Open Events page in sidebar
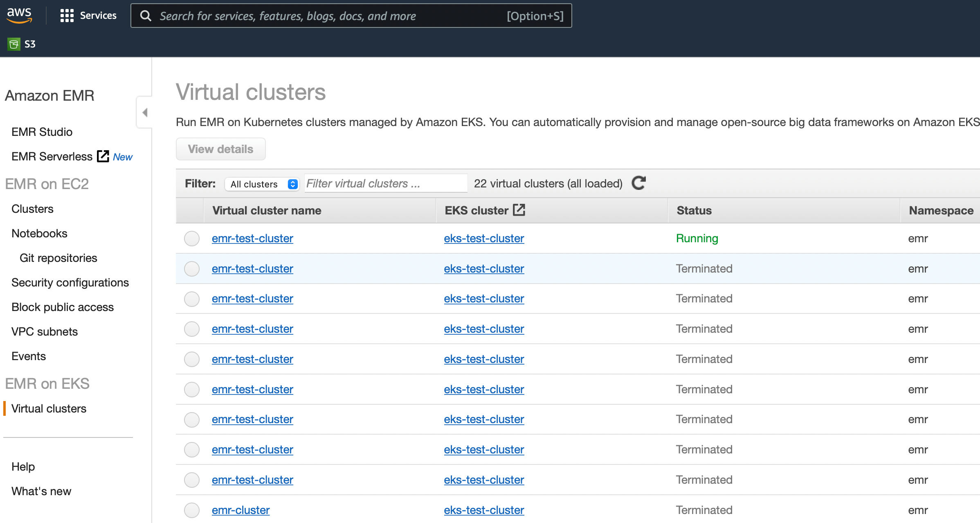The image size is (980, 523). click(x=29, y=356)
